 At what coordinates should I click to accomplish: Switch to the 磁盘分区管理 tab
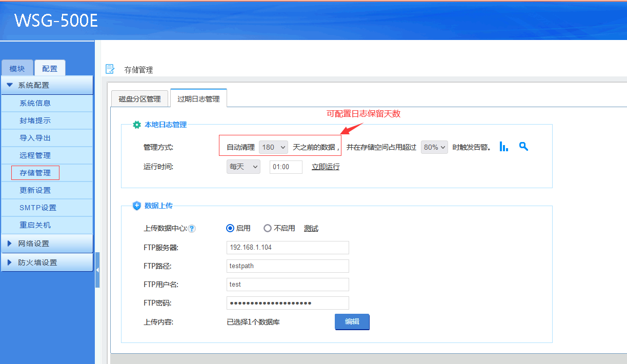139,99
